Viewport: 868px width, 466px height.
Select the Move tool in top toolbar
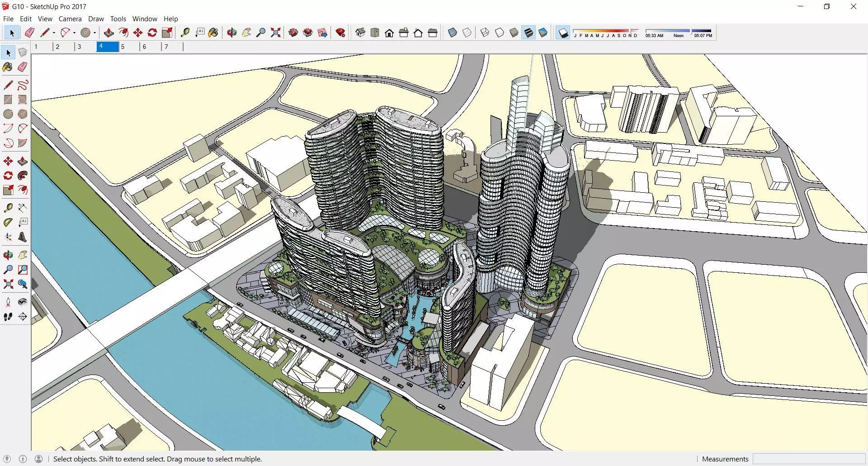[x=138, y=33]
